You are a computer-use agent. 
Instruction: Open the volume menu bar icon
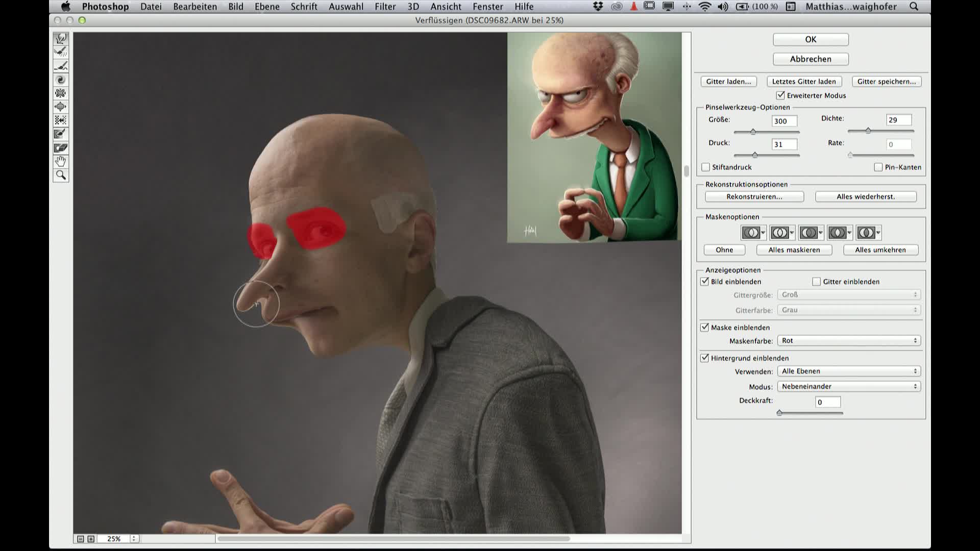coord(723,7)
